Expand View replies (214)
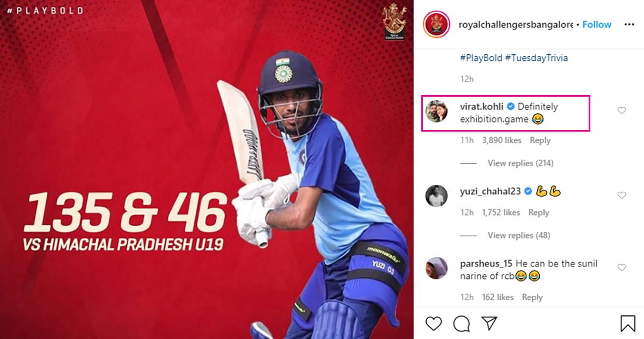The width and height of the screenshot is (644, 339). click(x=520, y=163)
